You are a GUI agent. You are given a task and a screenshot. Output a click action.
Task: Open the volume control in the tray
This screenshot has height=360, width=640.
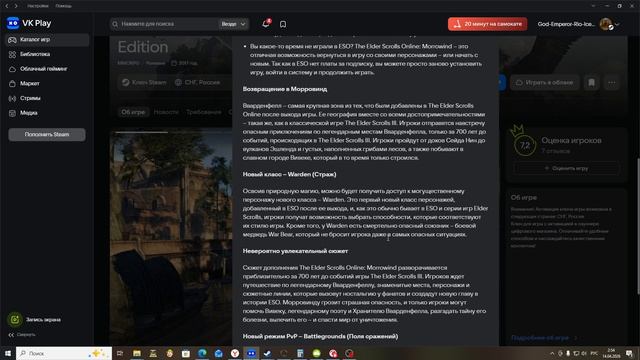coord(584,353)
